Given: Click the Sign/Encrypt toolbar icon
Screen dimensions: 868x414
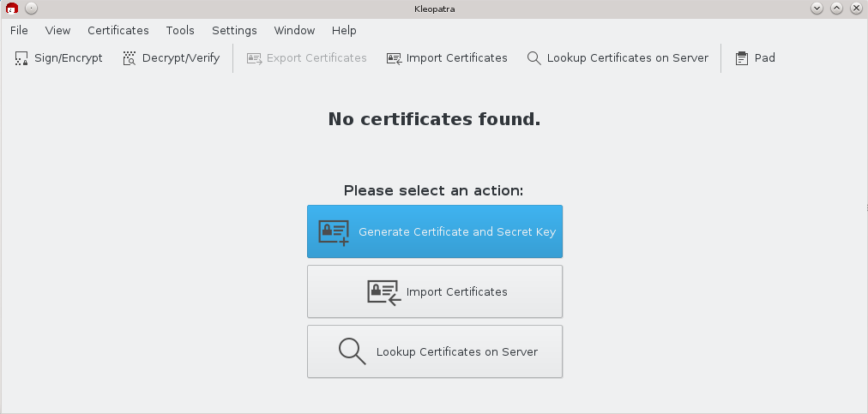Looking at the screenshot, I should coord(21,58).
